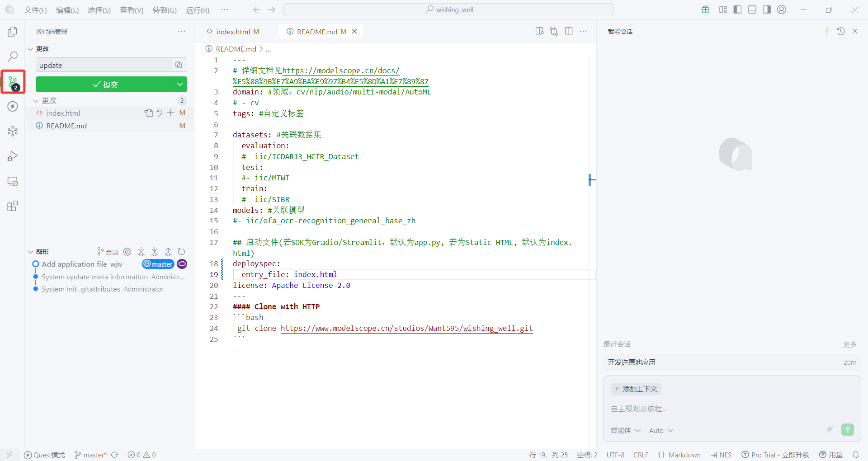Open file icon for index.html change
This screenshot has height=461, width=868.
click(x=149, y=113)
